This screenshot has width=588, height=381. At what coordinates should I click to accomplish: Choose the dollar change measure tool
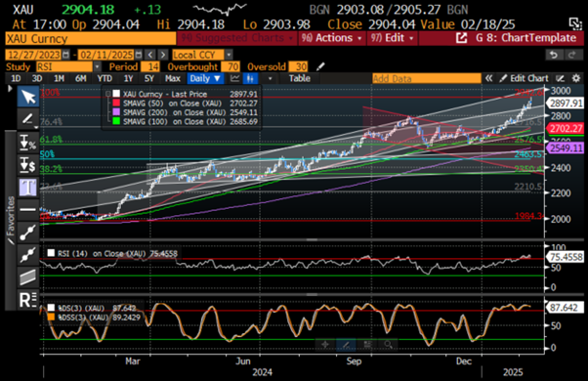pyautogui.click(x=28, y=165)
